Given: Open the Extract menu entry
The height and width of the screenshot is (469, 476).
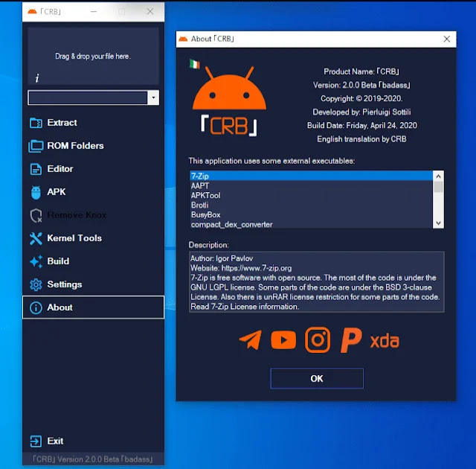Looking at the screenshot, I should click(93, 123).
